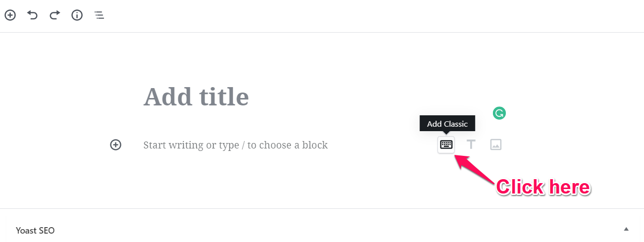This screenshot has width=644, height=242.
Task: Click the Add Classic tooltip label
Action: tap(447, 124)
